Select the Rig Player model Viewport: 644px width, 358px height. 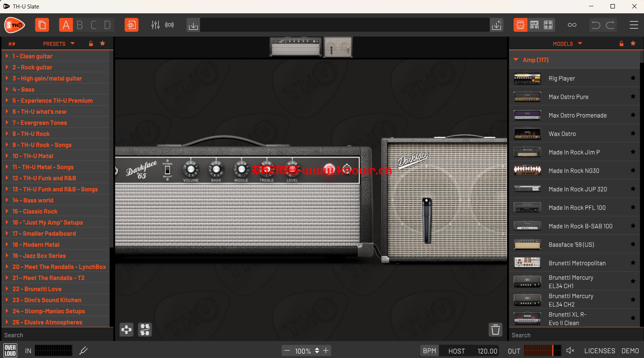[x=574, y=78]
